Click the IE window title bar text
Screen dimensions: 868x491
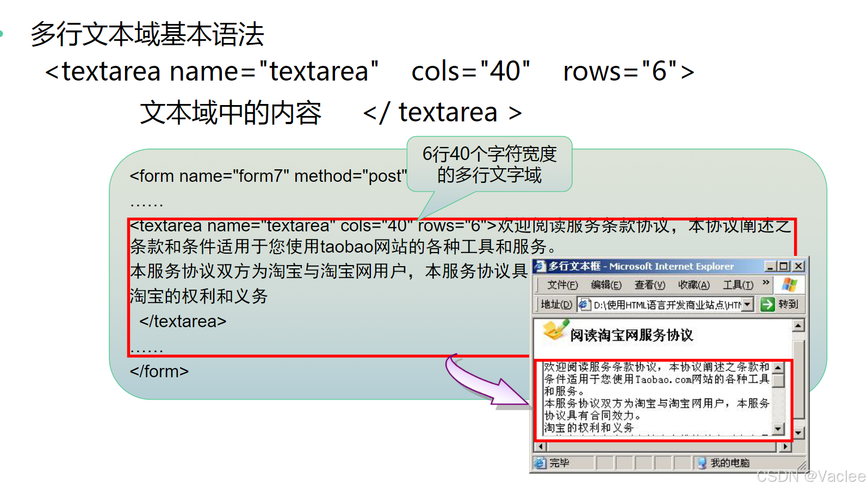641,266
